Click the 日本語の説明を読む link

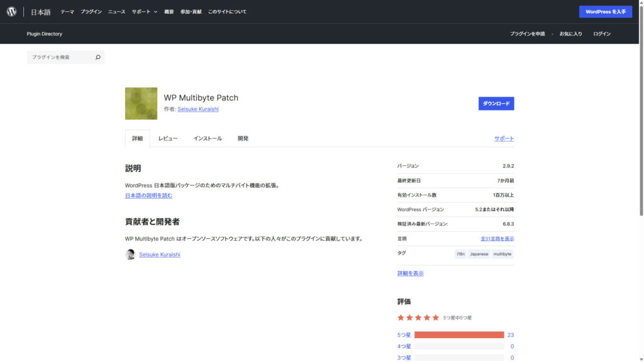pos(148,195)
